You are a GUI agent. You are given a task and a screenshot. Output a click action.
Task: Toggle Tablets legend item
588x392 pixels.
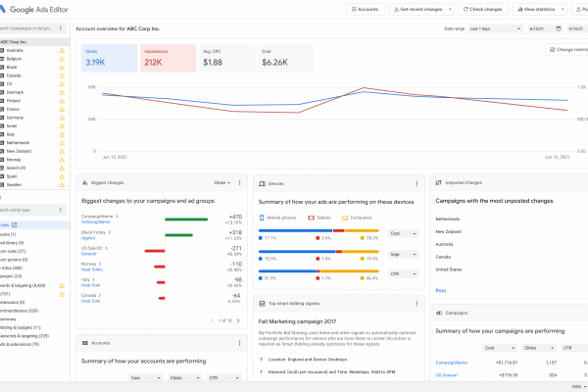tap(319, 218)
